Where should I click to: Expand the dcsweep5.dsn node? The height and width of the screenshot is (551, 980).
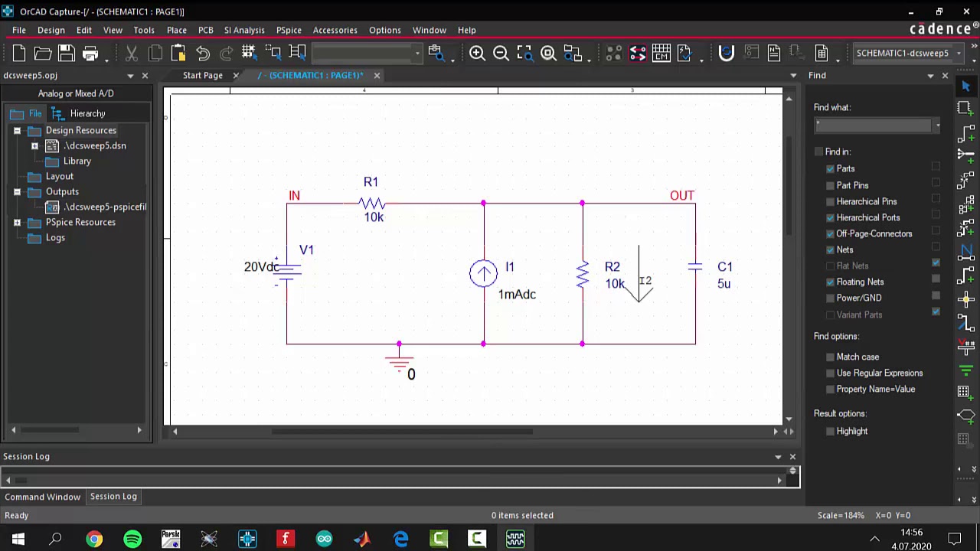pos(34,145)
